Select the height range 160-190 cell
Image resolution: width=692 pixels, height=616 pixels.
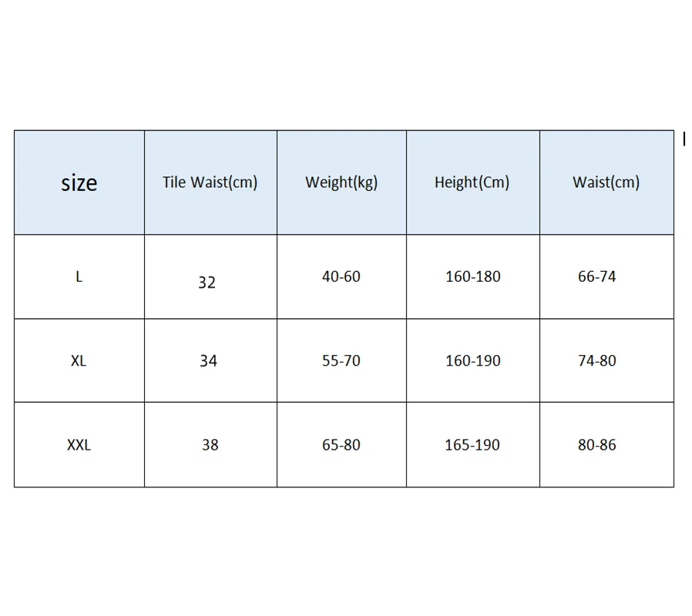(x=472, y=361)
